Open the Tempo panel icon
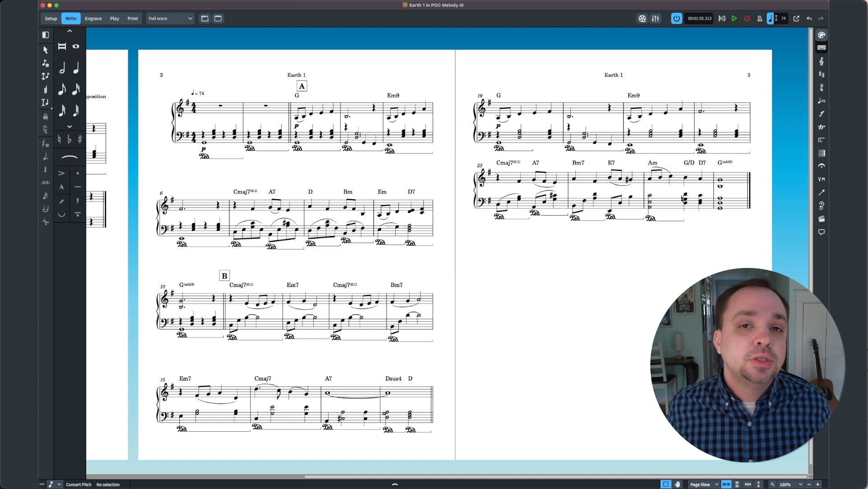868x489 pixels. (x=822, y=101)
